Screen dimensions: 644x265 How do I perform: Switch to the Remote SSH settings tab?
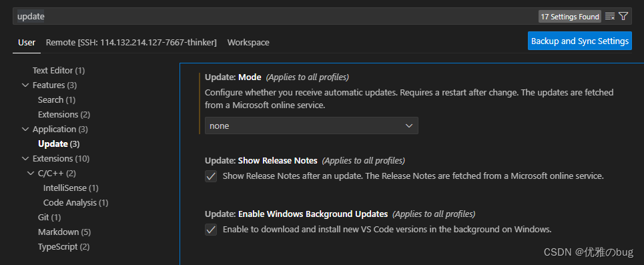131,42
